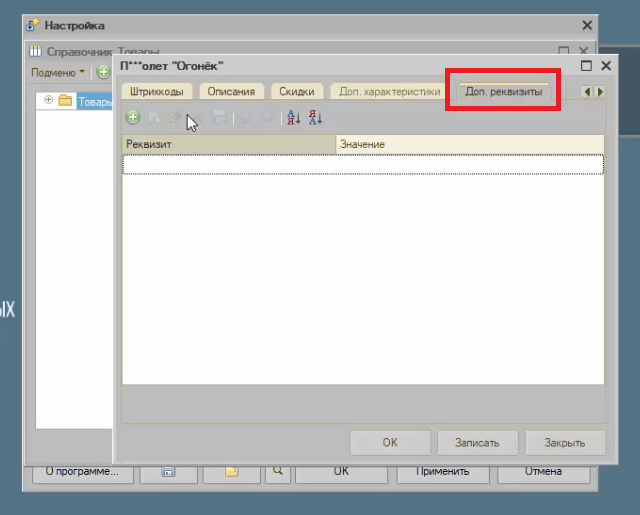This screenshot has width=640, height=515.
Task: Open the Доп. характеристики tab
Action: click(x=389, y=92)
